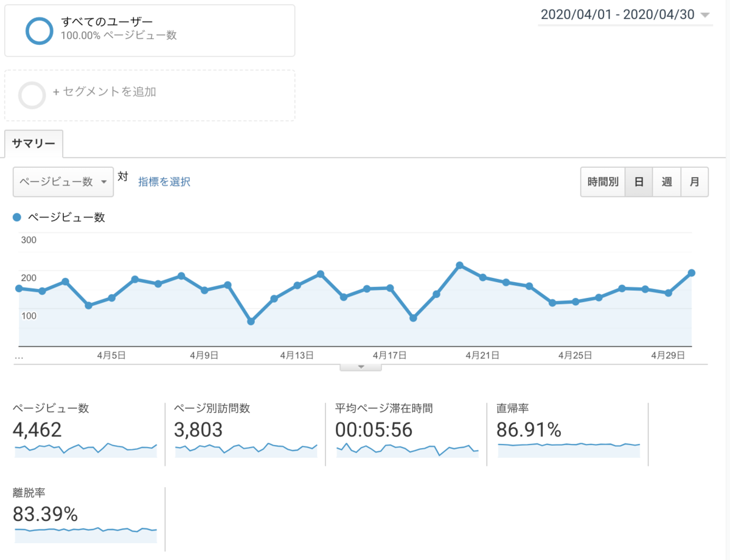Select the 平均ページ滞在時間 sparkline

tap(406, 450)
